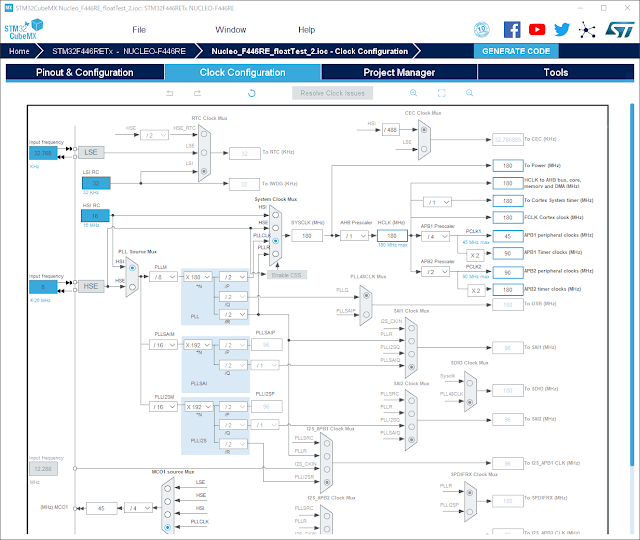This screenshot has height=540, width=640.
Task: Open the PLLM /8 divider dropdown
Action: (x=163, y=277)
